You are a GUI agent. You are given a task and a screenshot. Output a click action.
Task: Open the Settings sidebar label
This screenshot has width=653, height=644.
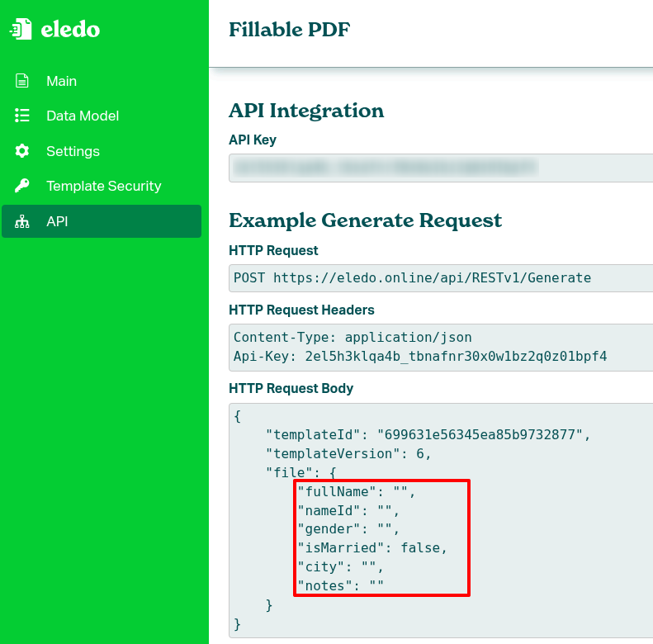[x=73, y=151]
